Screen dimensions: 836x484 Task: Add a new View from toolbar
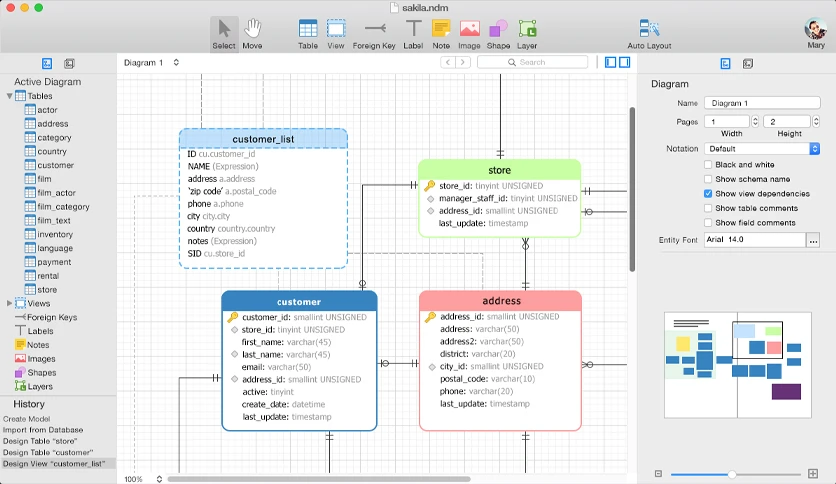pyautogui.click(x=336, y=34)
